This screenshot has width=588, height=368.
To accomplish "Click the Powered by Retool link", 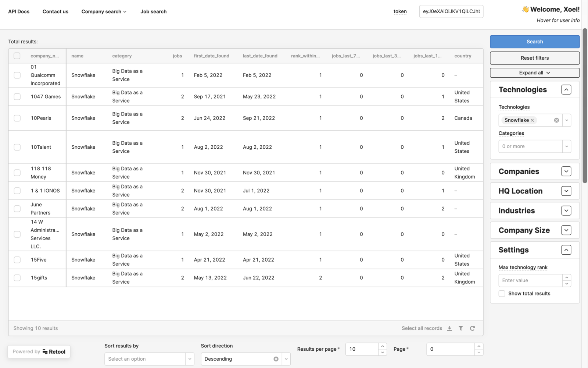I will click(39, 352).
